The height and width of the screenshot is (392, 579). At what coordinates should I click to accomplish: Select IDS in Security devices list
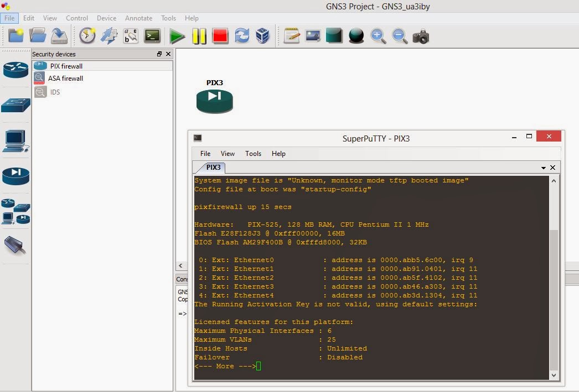pyautogui.click(x=102, y=92)
